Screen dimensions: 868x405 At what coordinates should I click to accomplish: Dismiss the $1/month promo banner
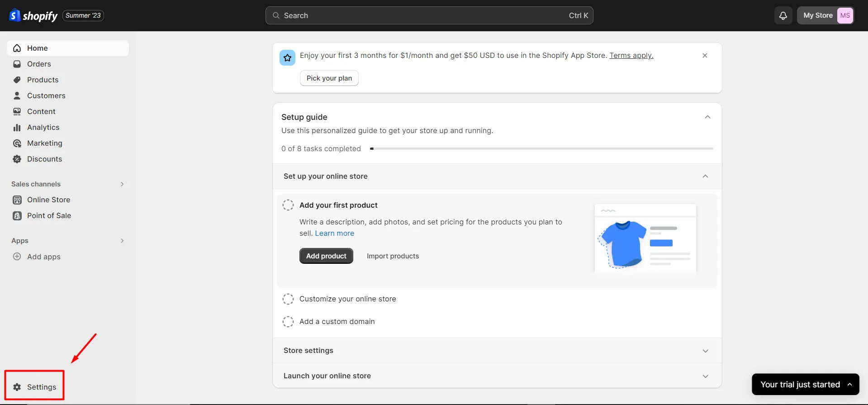705,55
